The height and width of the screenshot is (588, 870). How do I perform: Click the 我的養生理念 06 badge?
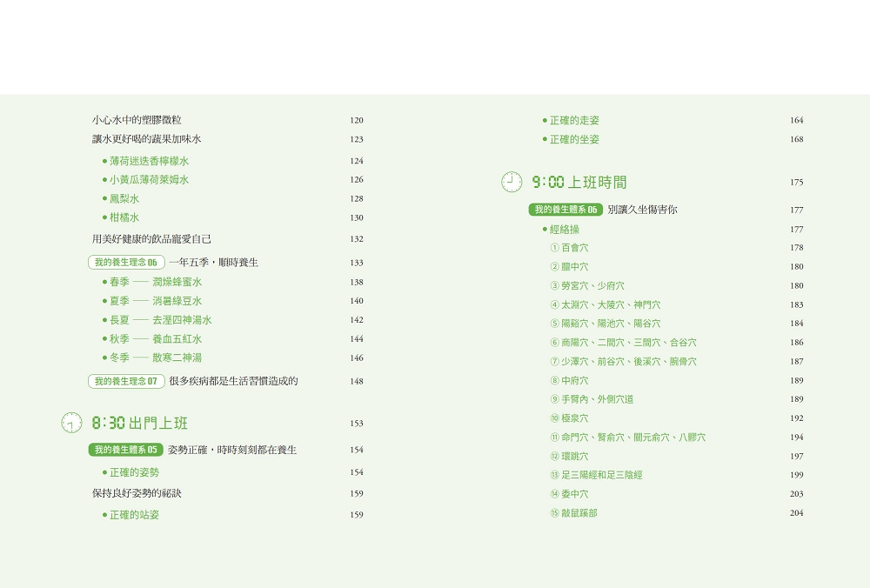click(x=126, y=263)
